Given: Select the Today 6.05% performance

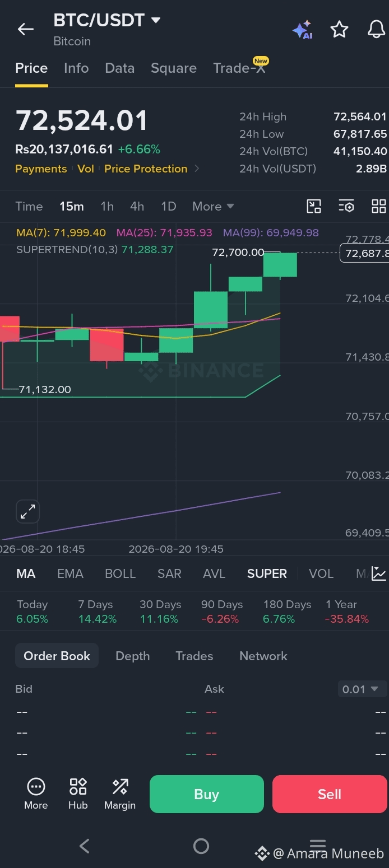Looking at the screenshot, I should 33,612.
